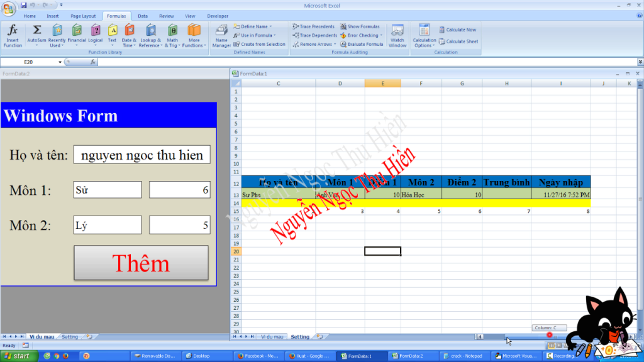Click Calculate Now
This screenshot has width=644, height=362.
457,30
